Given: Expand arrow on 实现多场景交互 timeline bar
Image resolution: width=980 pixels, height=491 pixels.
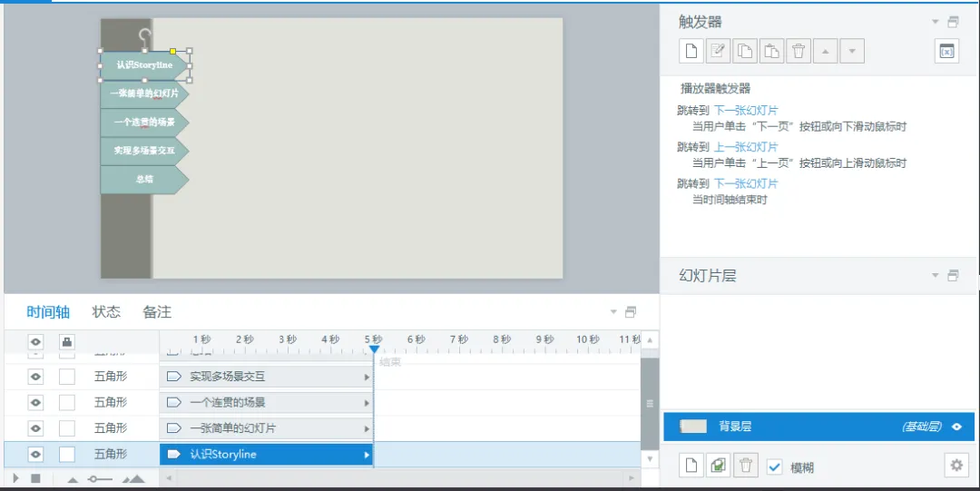Looking at the screenshot, I should [367, 378].
